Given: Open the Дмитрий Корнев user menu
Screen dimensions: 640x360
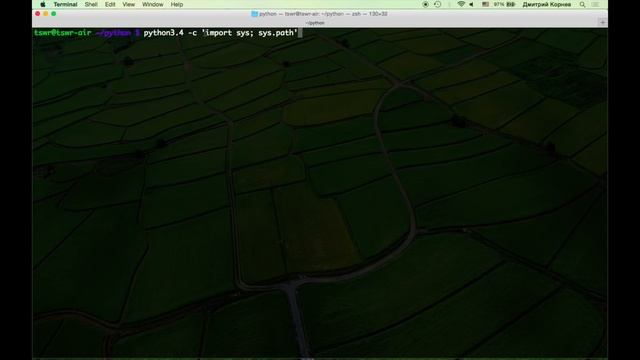Looking at the screenshot, I should click(547, 4).
